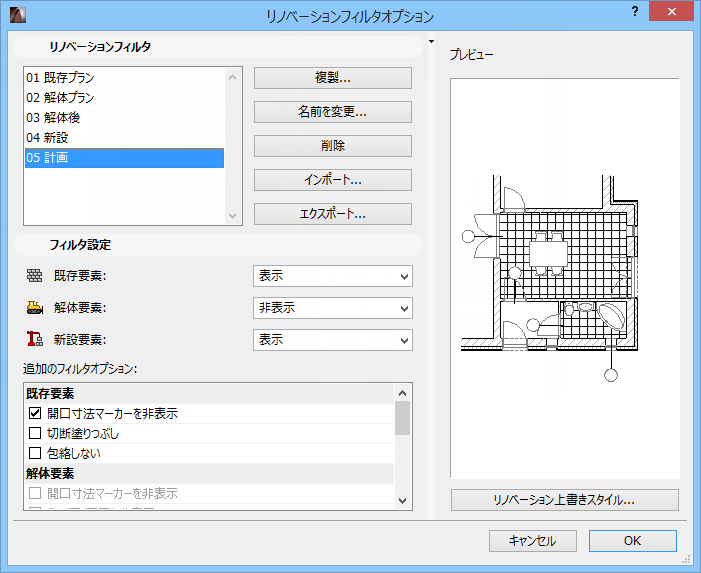Screen dimensions: 701x573
Task: Click the bulldozer icon beside 解体要素
Action: tap(35, 308)
